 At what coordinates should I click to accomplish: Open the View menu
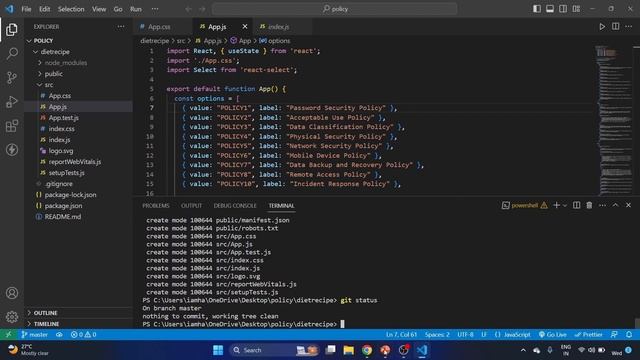(99, 9)
